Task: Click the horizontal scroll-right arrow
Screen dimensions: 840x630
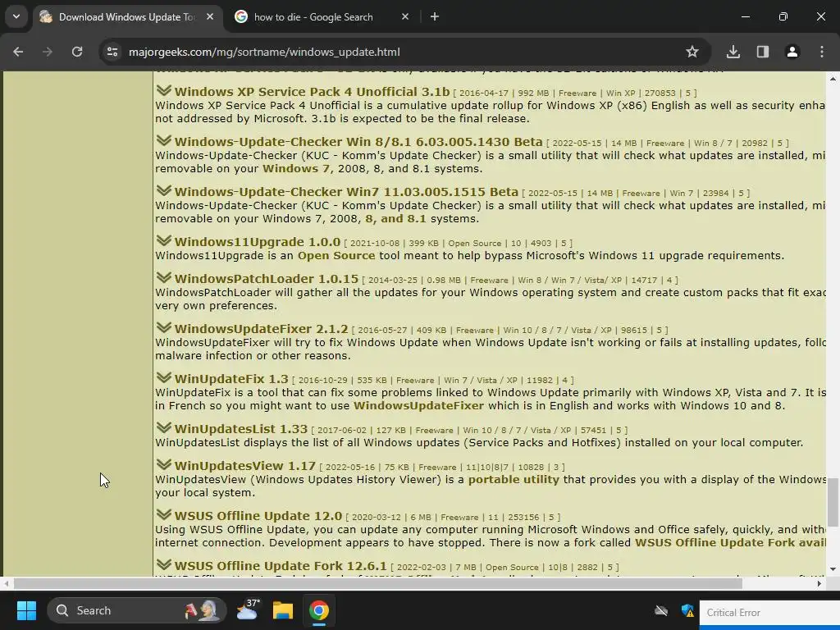Action: click(x=819, y=583)
